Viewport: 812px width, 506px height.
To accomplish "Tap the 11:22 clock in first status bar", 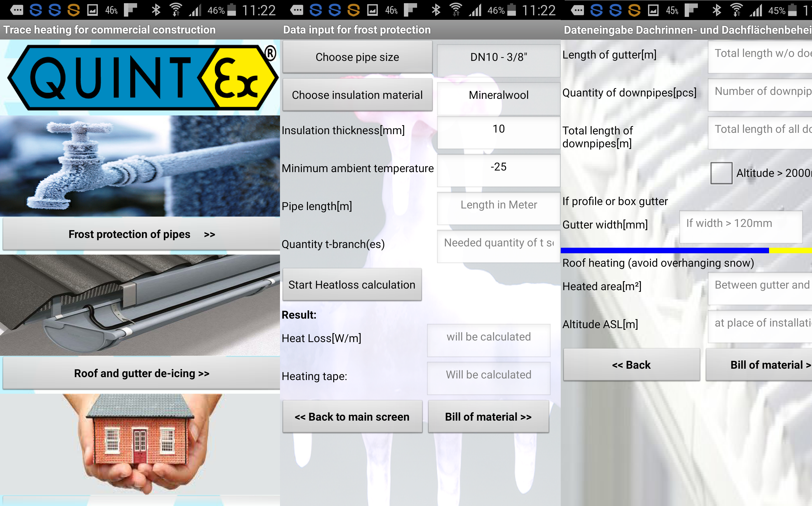I will coord(259,10).
